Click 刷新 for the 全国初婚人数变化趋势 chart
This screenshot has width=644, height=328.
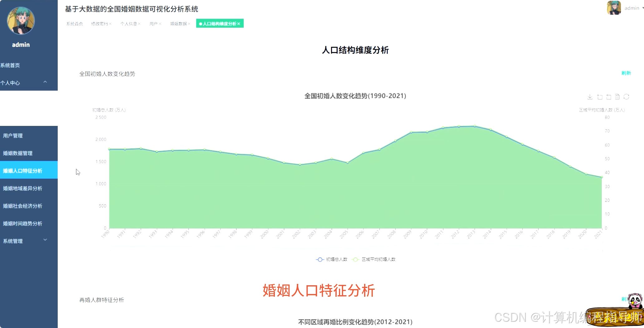point(626,73)
